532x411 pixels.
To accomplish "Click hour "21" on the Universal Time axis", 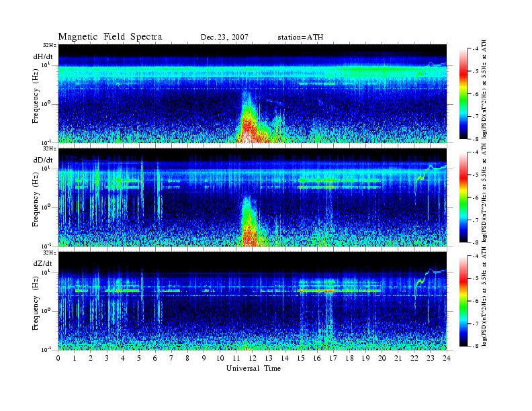I will 398,358.
